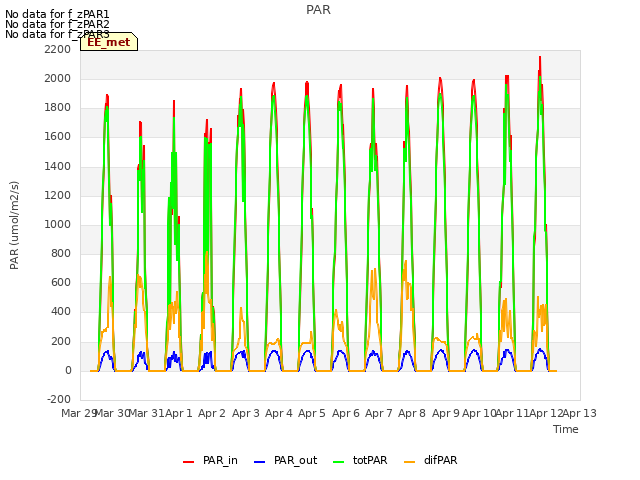Viewport: 640px width, 480px height.
Task: Click the PAR chart title
Action: [318, 10]
